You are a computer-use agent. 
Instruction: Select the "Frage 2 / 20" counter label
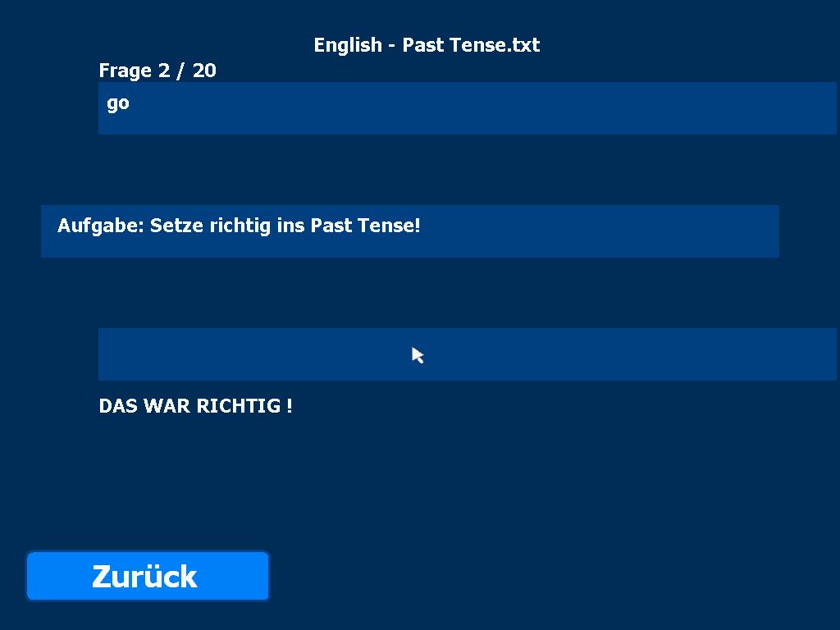tap(157, 71)
